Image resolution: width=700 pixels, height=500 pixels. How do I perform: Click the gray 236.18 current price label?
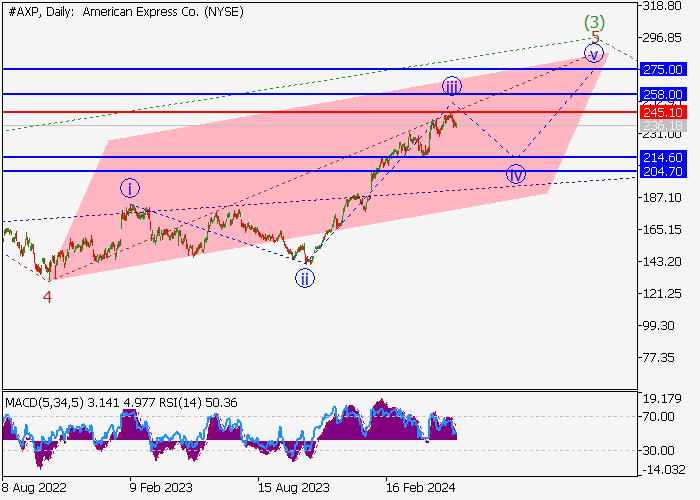click(x=663, y=125)
